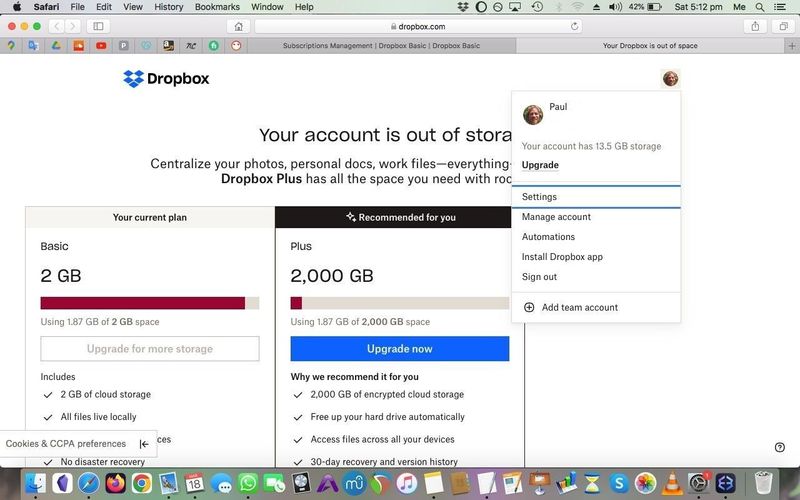Viewport: 800px width, 500px height.
Task: Click Safari's home button in toolbar
Action: [238, 27]
